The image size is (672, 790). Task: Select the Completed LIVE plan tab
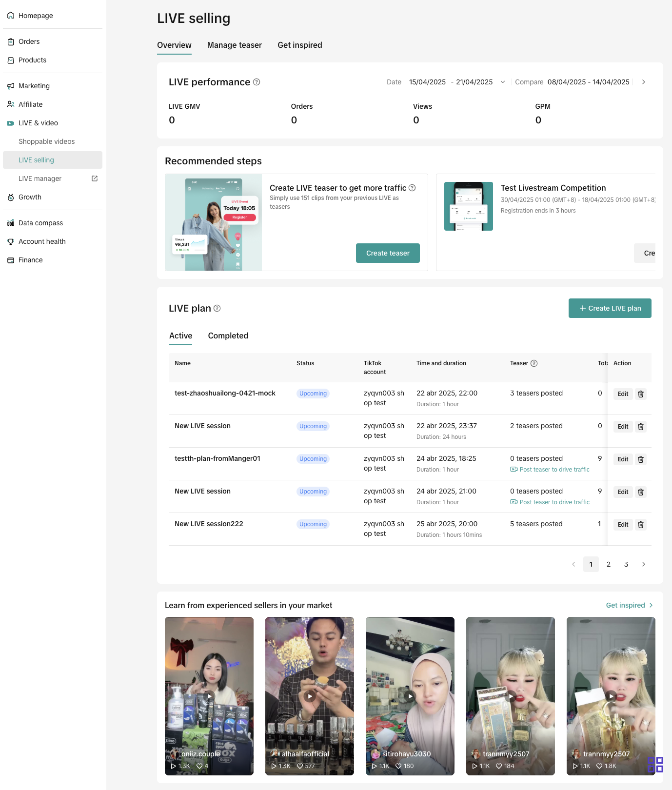(228, 336)
